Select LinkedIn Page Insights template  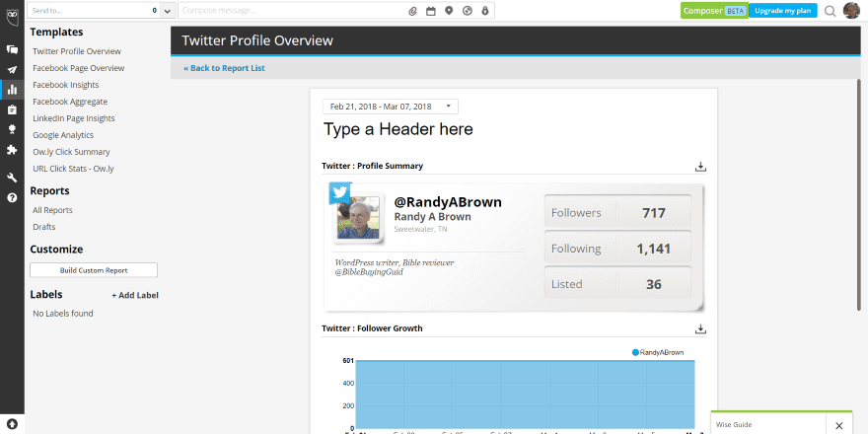tap(74, 118)
